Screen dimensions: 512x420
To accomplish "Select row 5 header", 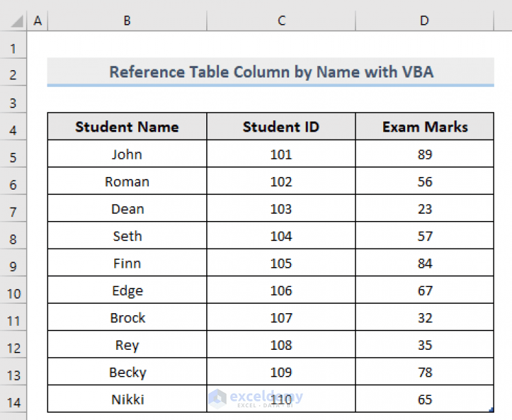I will tap(13, 154).
